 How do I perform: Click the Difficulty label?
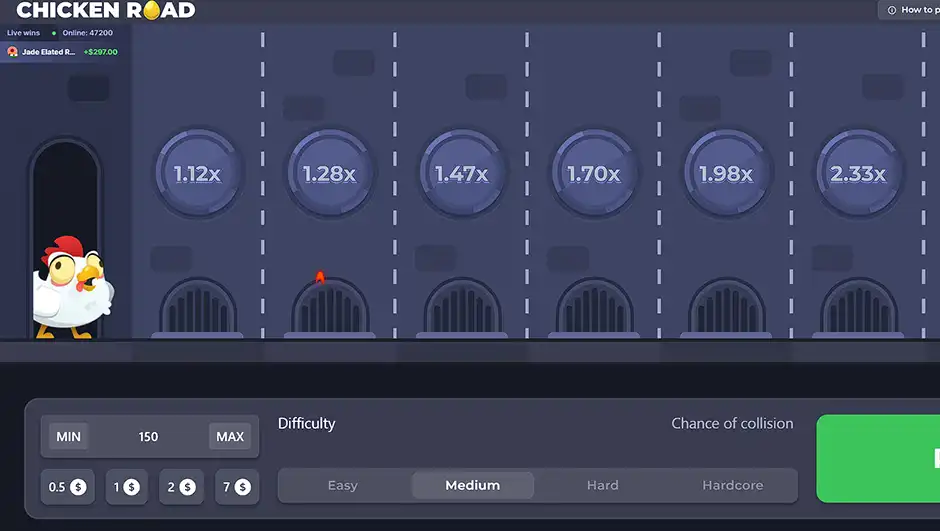point(306,424)
